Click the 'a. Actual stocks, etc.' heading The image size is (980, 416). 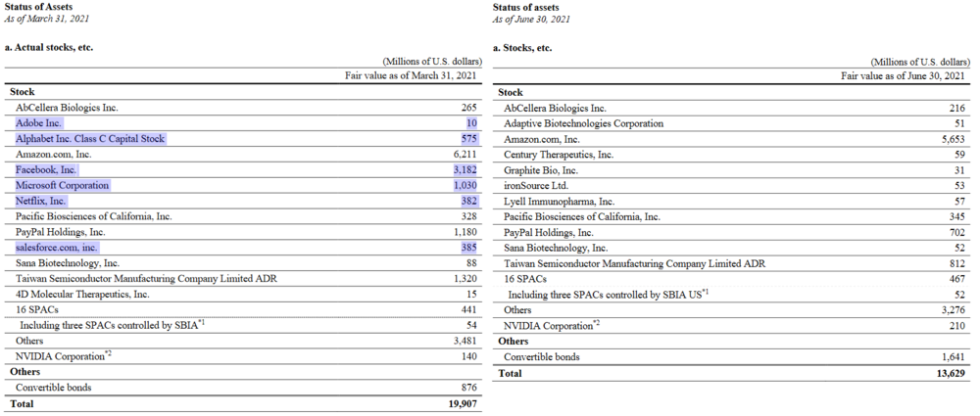click(49, 47)
